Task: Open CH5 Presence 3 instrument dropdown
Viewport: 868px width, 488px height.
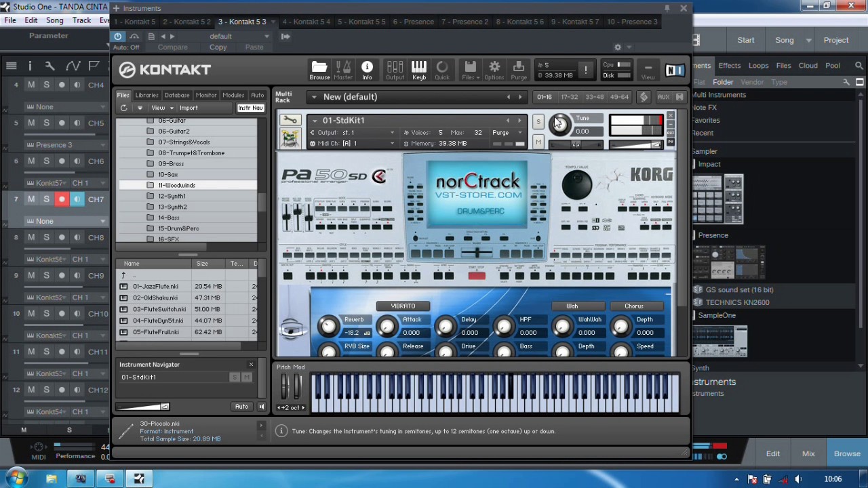Action: (66, 145)
